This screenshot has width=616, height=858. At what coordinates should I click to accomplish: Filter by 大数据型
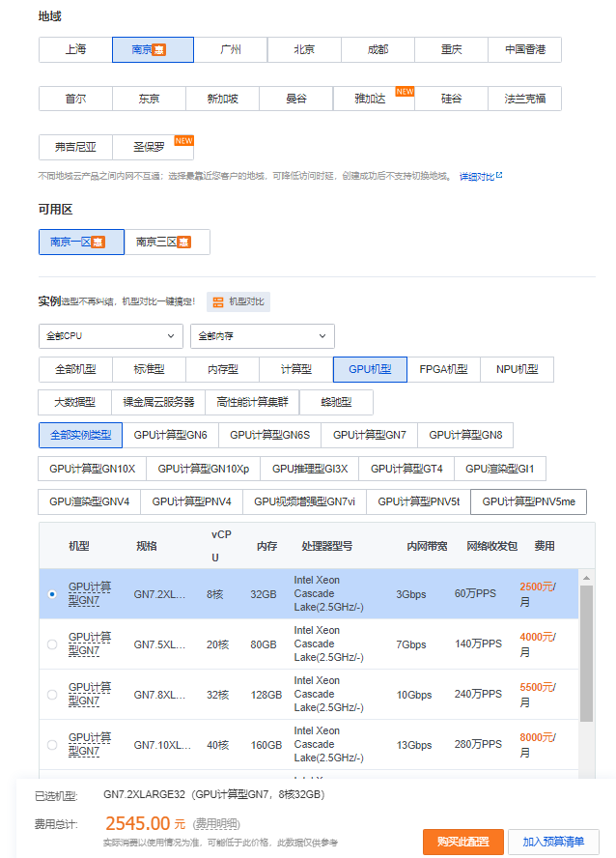pyautogui.click(x=75, y=402)
